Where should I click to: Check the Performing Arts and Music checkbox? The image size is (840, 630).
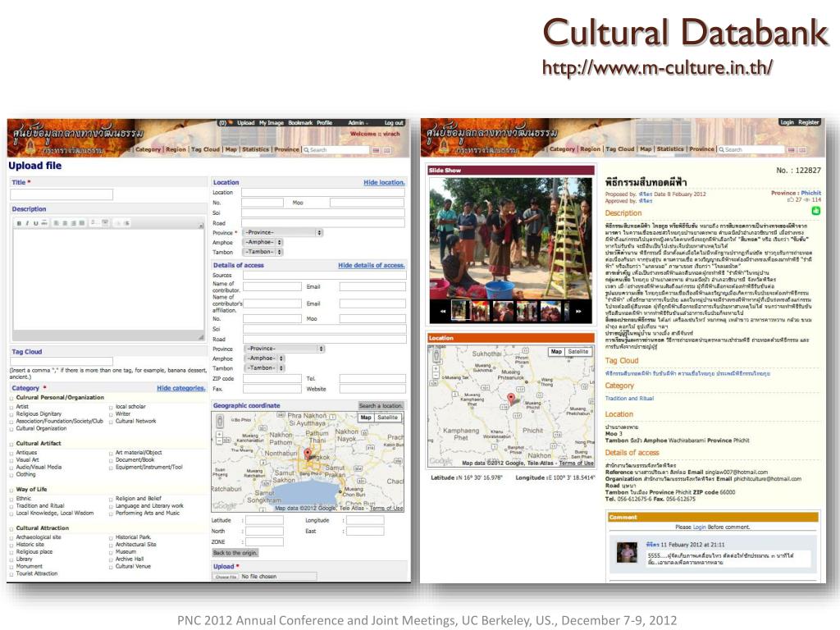(111, 514)
